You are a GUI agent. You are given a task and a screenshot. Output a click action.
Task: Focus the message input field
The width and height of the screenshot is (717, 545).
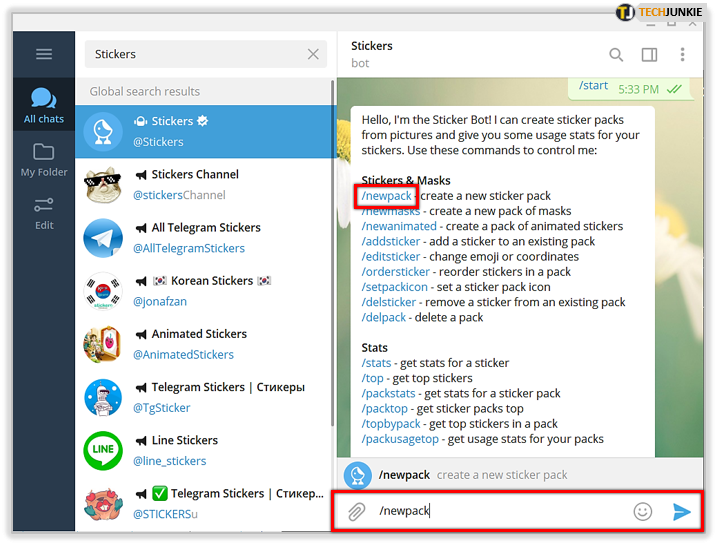[500, 512]
